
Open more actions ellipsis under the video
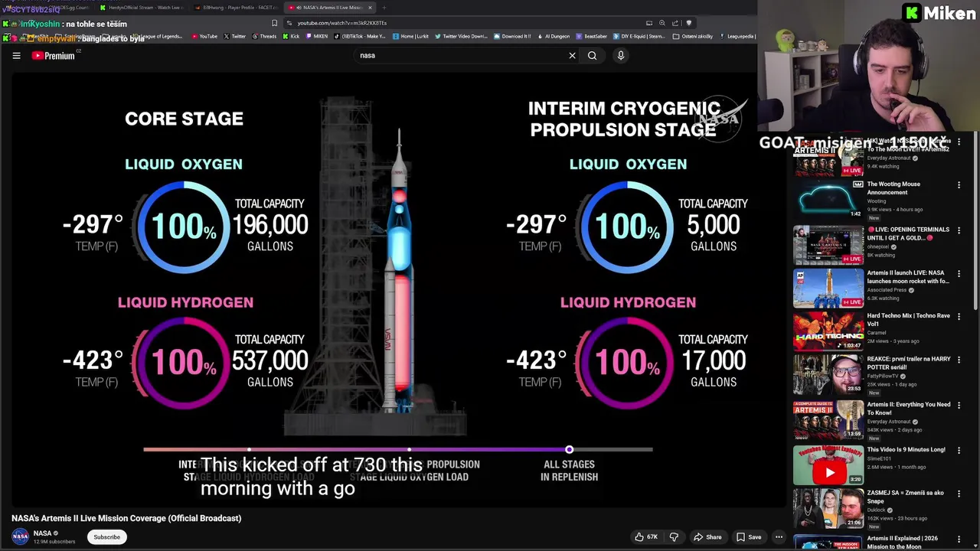point(779,537)
